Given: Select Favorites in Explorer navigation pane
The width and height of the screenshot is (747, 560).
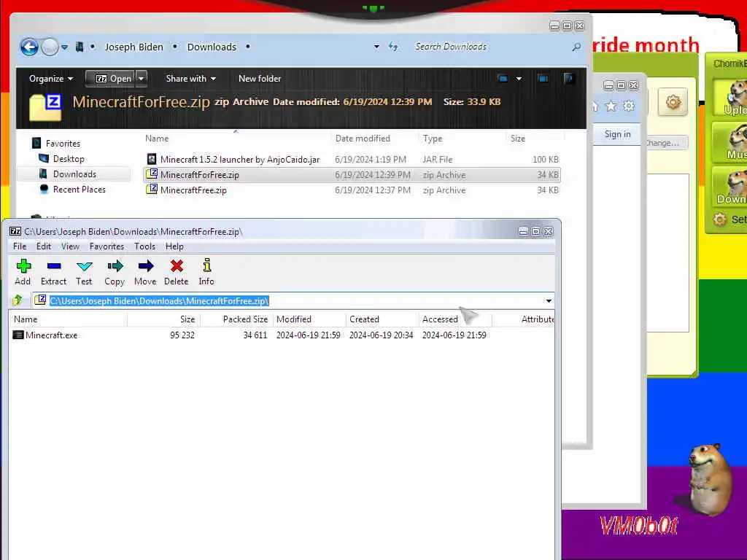Looking at the screenshot, I should click(x=63, y=144).
